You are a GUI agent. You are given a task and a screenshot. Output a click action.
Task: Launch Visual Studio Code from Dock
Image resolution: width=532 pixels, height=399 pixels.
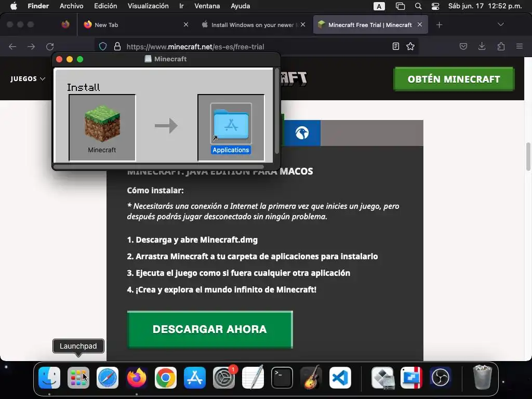tap(340, 378)
